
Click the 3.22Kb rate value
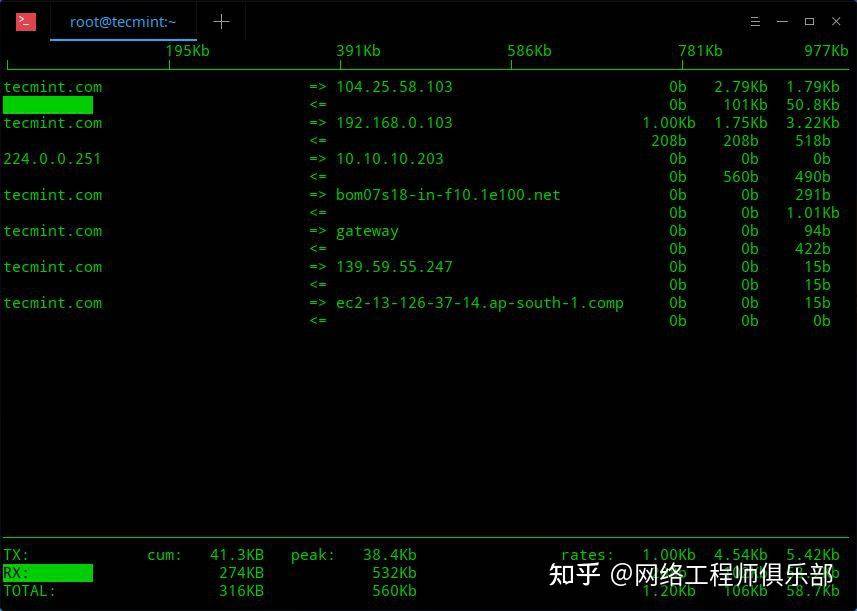813,123
